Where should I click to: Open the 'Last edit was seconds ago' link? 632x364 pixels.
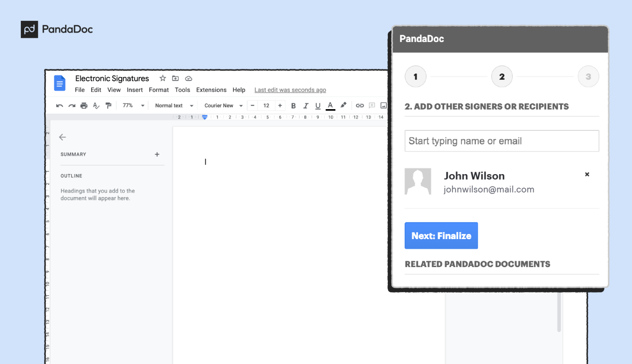[290, 90]
